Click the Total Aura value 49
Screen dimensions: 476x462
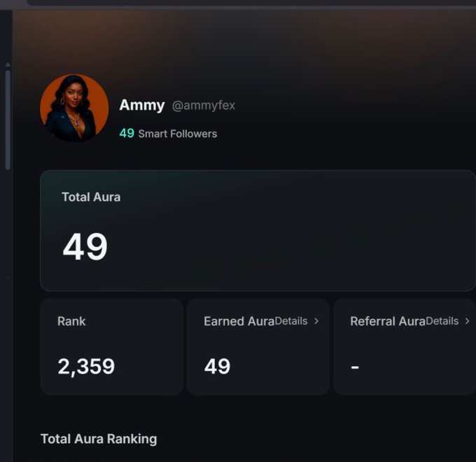(85, 246)
